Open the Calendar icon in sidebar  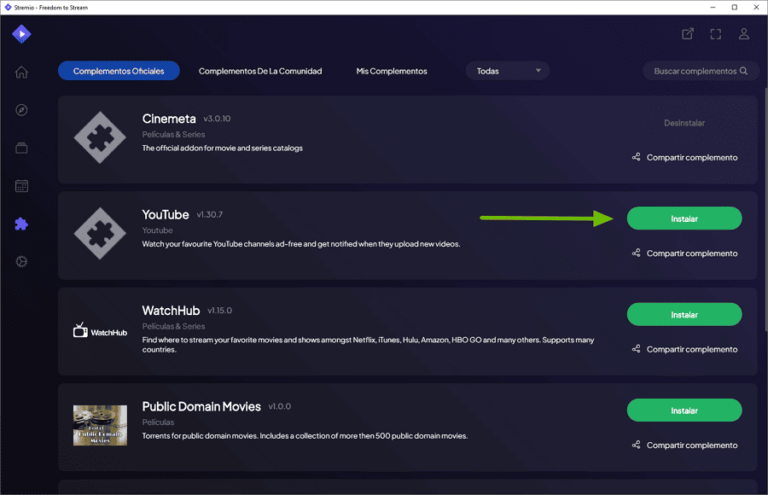21,186
